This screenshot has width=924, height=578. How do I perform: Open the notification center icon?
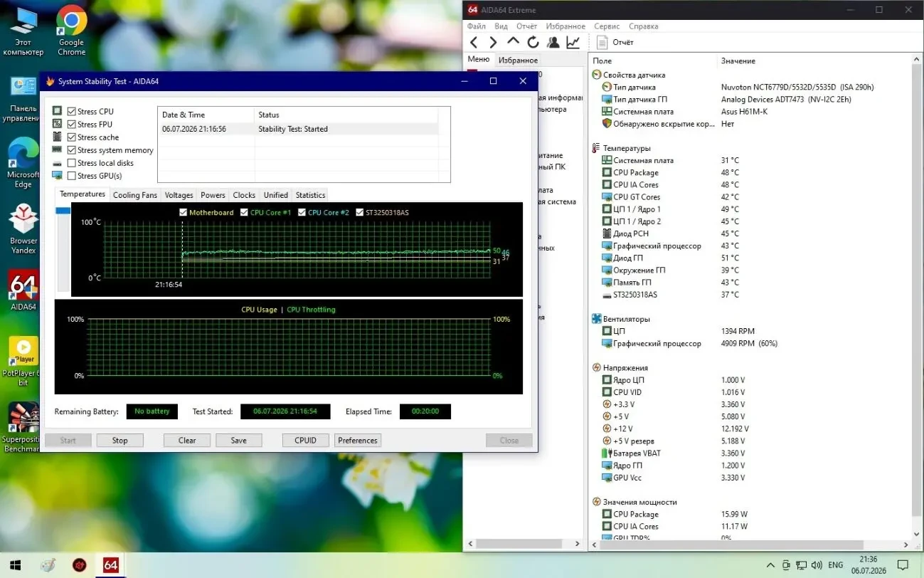903,565
